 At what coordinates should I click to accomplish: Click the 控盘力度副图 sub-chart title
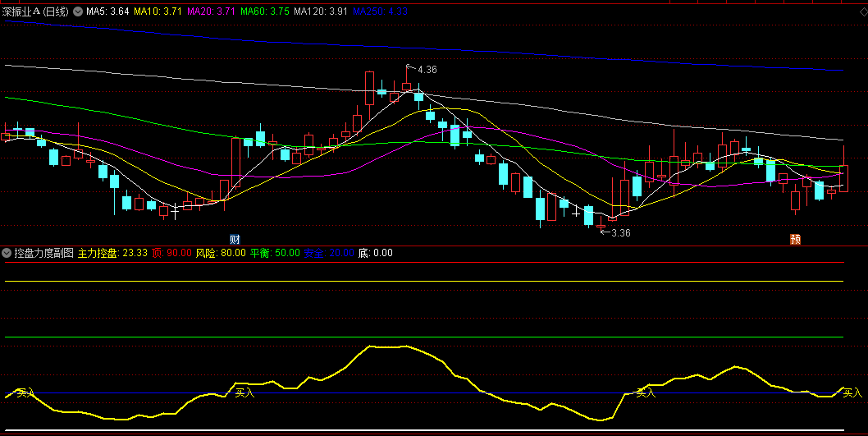(43, 253)
